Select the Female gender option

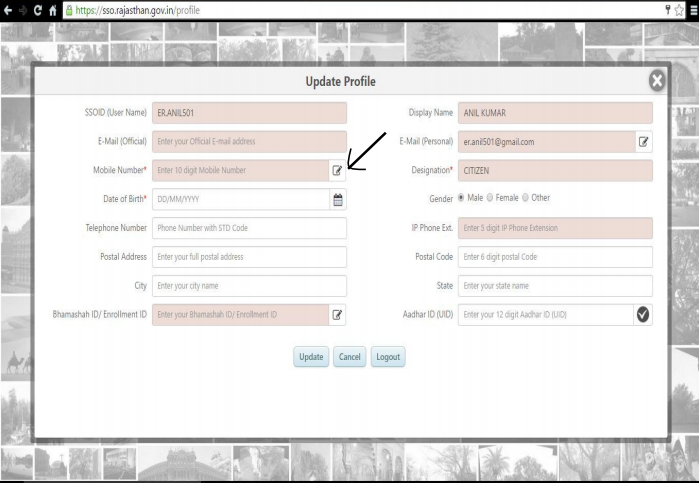pos(490,197)
